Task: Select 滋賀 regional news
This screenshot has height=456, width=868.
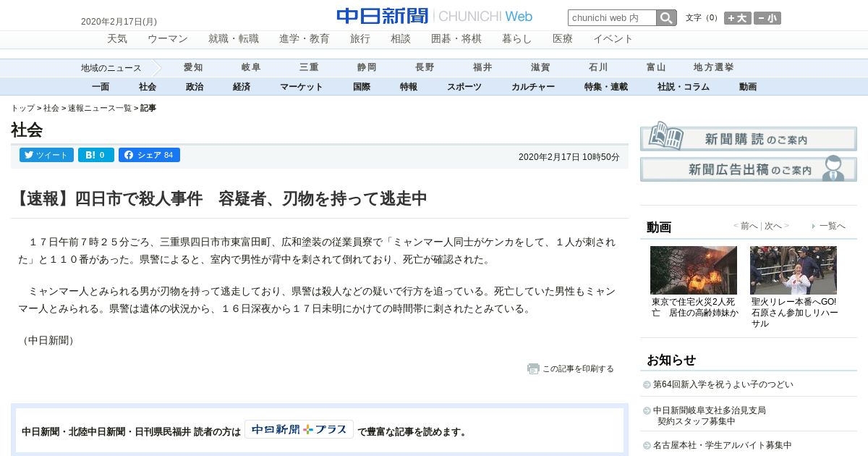Action: pyautogui.click(x=540, y=67)
